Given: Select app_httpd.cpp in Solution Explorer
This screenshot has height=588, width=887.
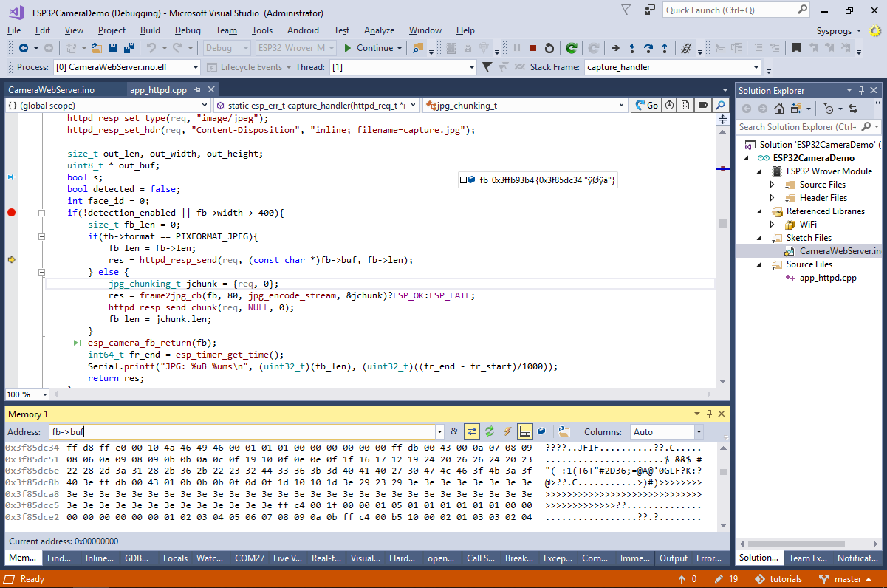Looking at the screenshot, I should 828,278.
